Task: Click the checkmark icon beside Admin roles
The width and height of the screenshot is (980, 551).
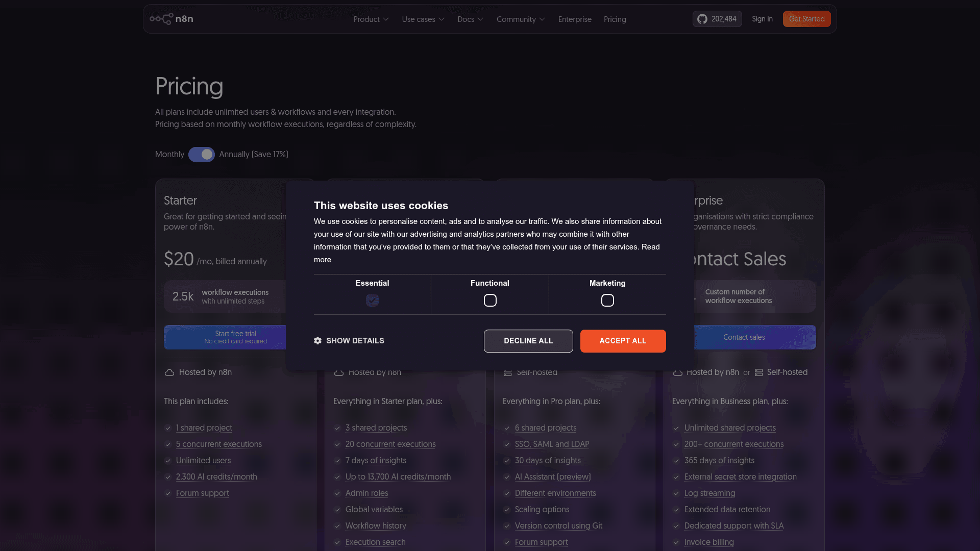Action: 337,493
